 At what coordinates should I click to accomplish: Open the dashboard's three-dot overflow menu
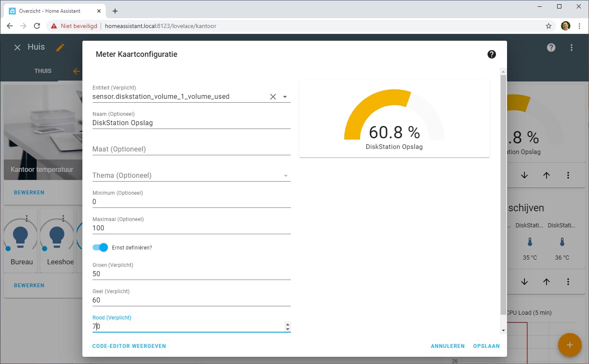coord(572,48)
